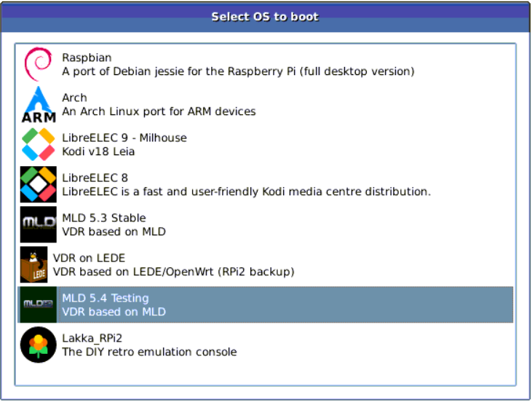Select the MLD 5.4 Testing title
This screenshot has height=402, width=532.
point(106,298)
